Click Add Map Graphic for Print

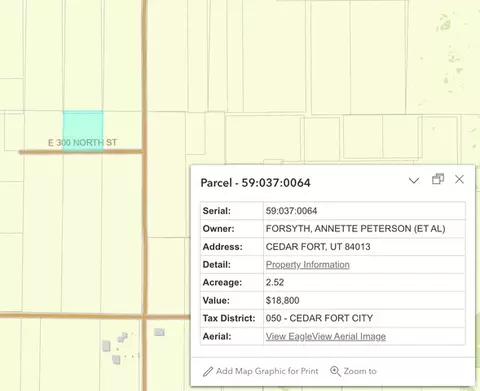pyautogui.click(x=260, y=371)
